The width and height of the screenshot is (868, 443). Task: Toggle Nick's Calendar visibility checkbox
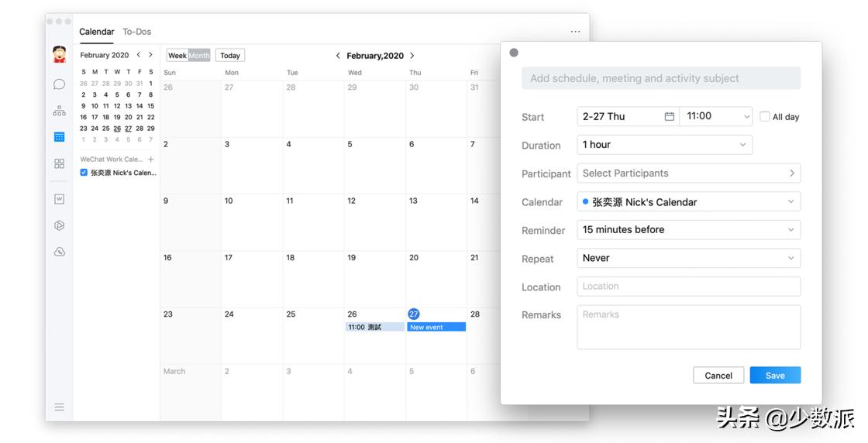coord(84,173)
